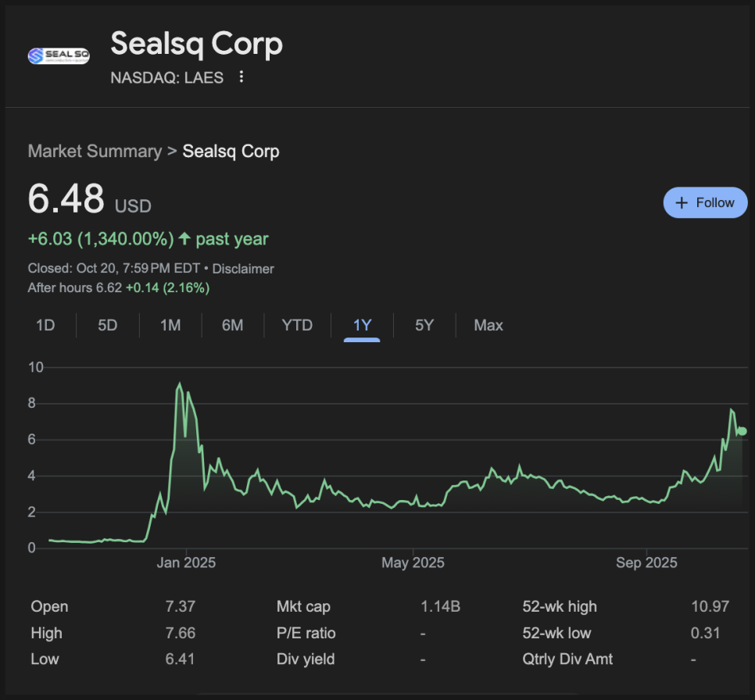Click the SealSQ company logo
Viewport: 755px width, 700px height.
(59, 55)
